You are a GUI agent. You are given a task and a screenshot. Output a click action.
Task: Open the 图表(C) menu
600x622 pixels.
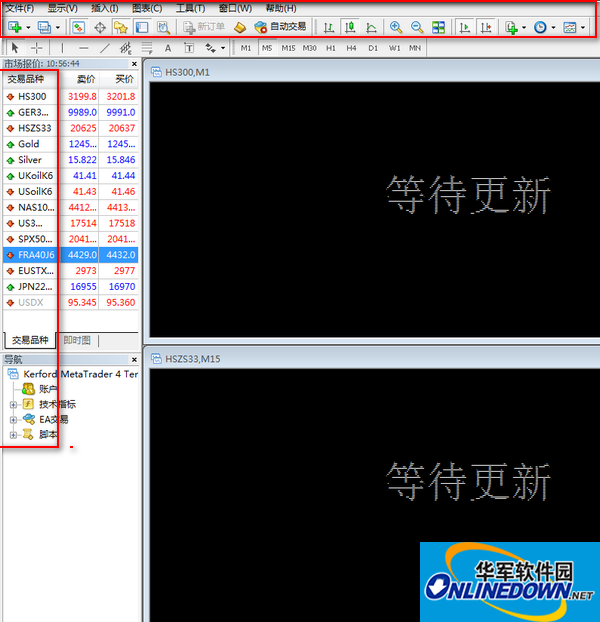click(x=147, y=8)
